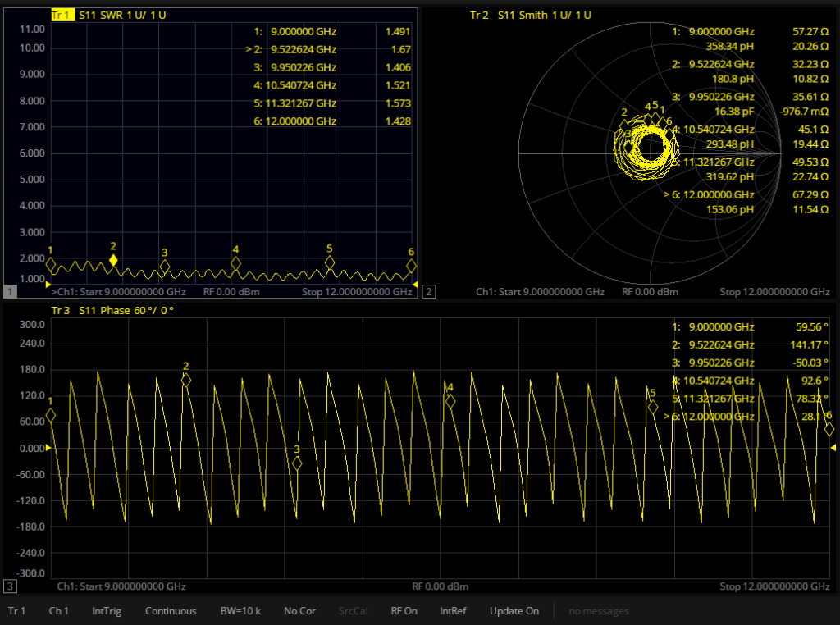Viewport: 840px width, 625px height.
Task: Click Smith readout marker 6 at 12.000000 GHz
Action: [x=746, y=202]
